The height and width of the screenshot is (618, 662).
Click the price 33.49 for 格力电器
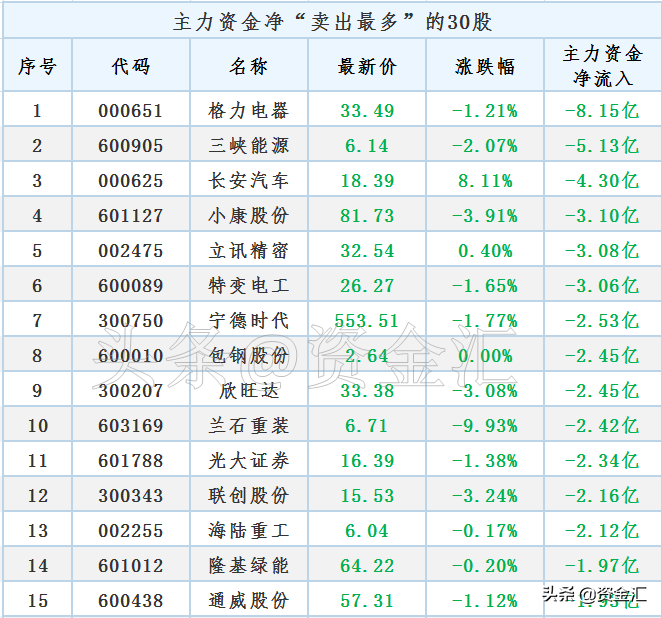click(x=367, y=111)
